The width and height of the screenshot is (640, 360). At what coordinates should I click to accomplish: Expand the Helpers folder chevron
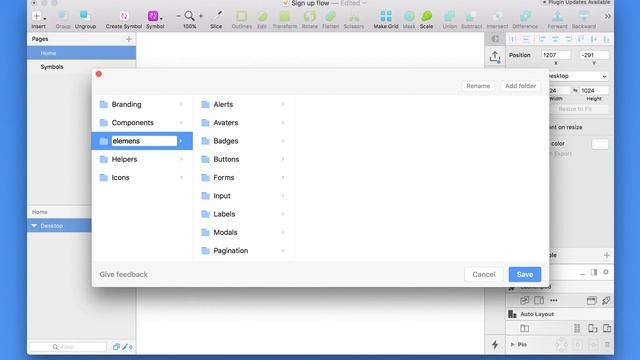point(181,159)
